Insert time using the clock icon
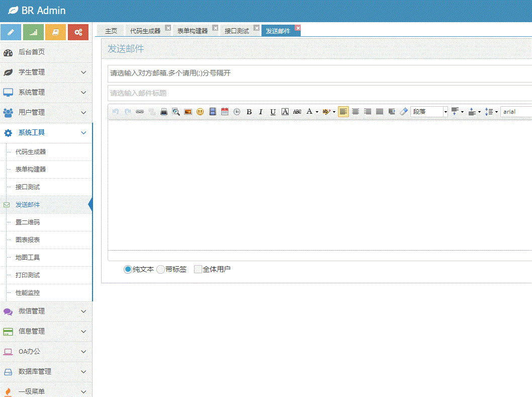 [x=237, y=112]
